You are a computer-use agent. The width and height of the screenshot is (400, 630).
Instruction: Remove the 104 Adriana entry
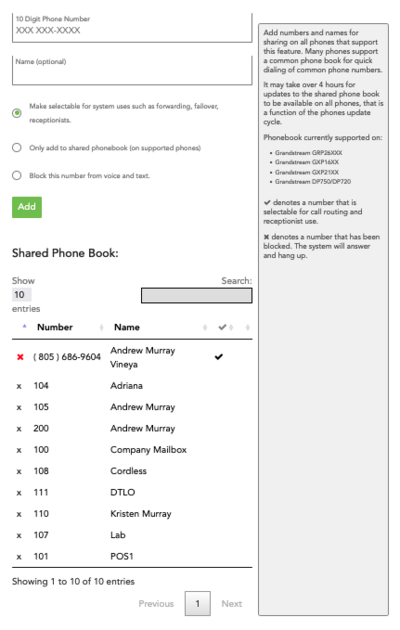(x=19, y=387)
